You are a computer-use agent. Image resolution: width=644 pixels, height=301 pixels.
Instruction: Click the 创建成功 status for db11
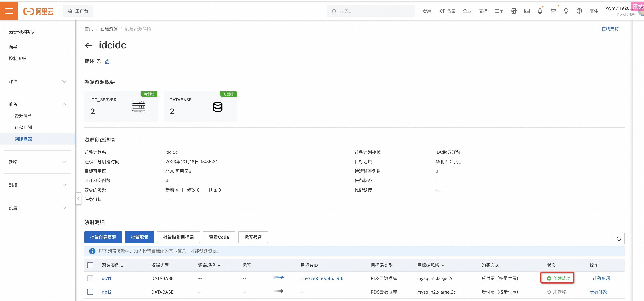[x=559, y=278]
